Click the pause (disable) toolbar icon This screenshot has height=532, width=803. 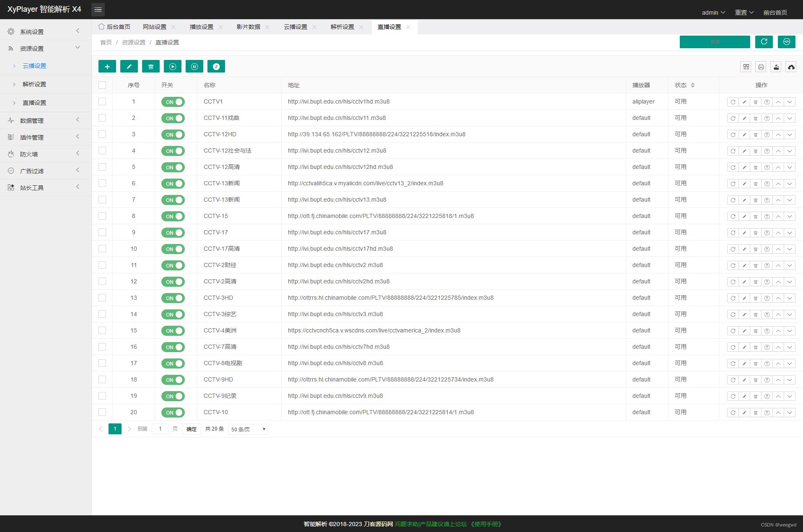194,66
